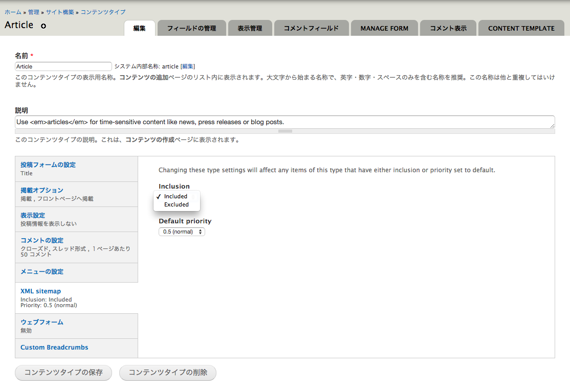Image resolution: width=570 pixels, height=392 pixels.
Task: Open the Default priority dropdown
Action: [182, 232]
